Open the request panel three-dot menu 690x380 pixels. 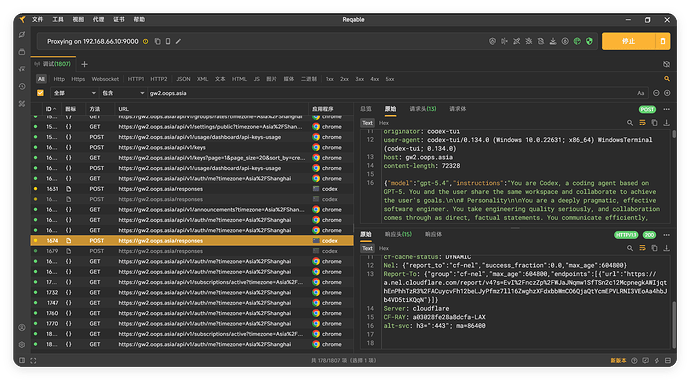point(667,109)
